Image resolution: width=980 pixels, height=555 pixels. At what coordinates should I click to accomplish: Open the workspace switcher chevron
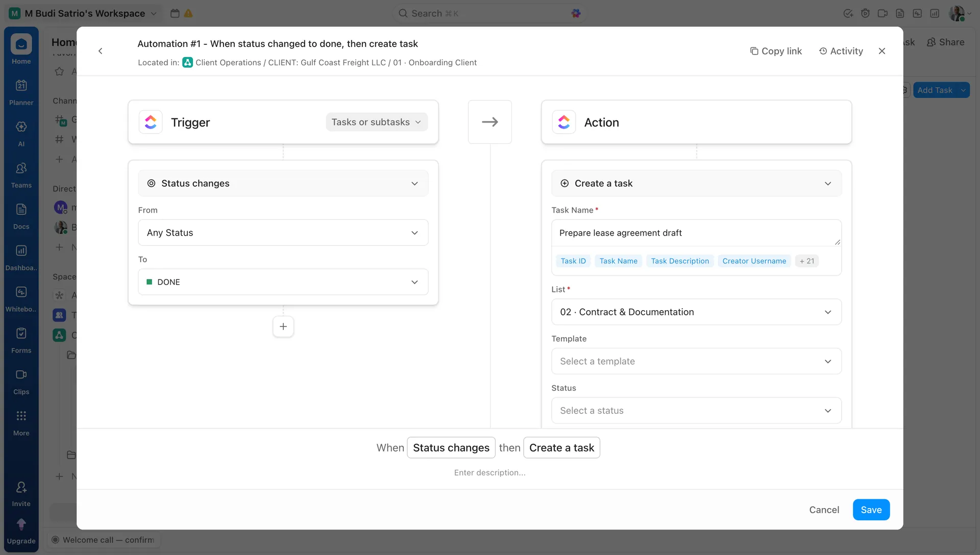coord(154,13)
